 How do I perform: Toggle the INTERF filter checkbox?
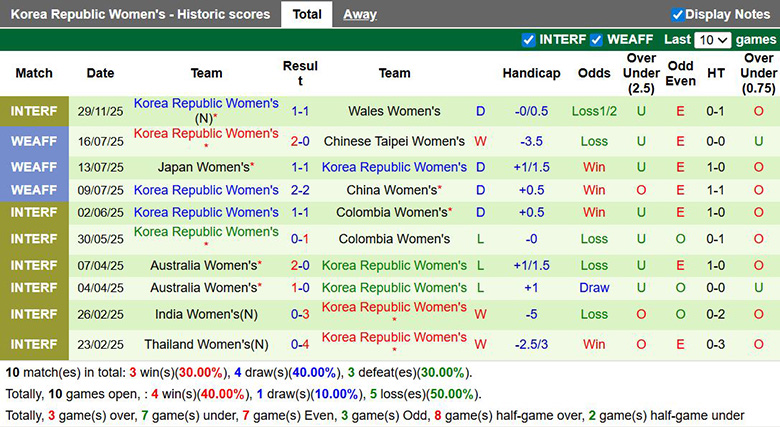point(529,40)
